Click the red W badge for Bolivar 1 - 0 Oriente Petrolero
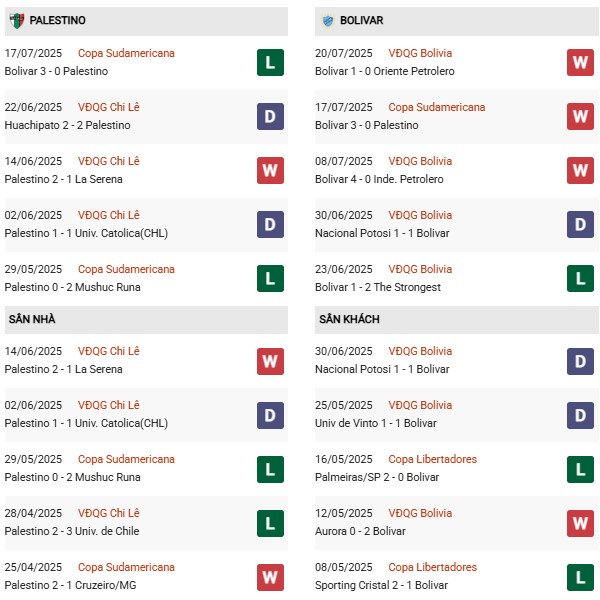Screen dimensions: 600x600 (x=580, y=62)
